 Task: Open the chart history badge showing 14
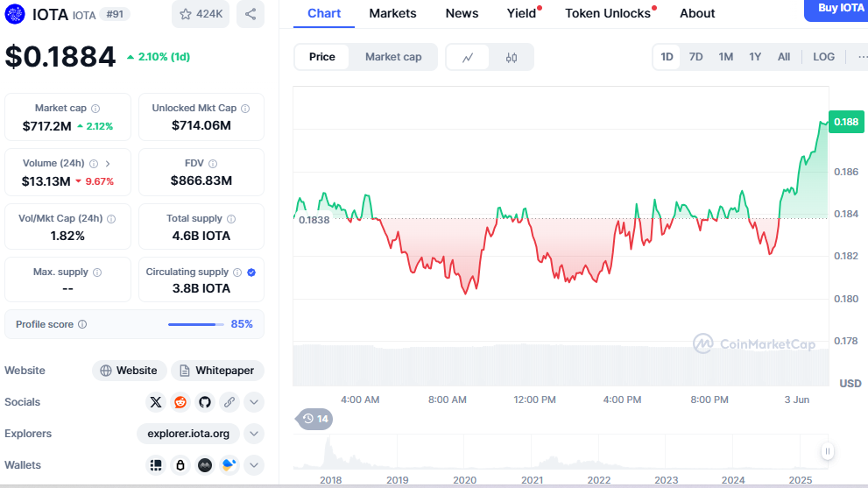coord(315,420)
